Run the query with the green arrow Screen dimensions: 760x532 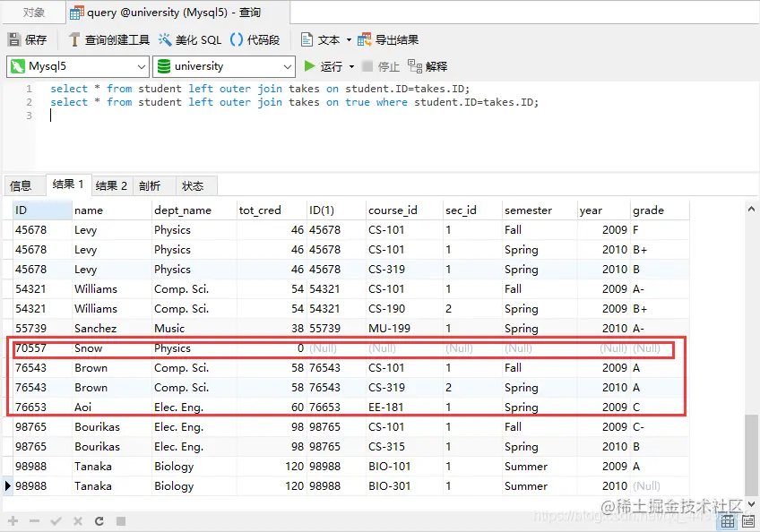(x=309, y=66)
